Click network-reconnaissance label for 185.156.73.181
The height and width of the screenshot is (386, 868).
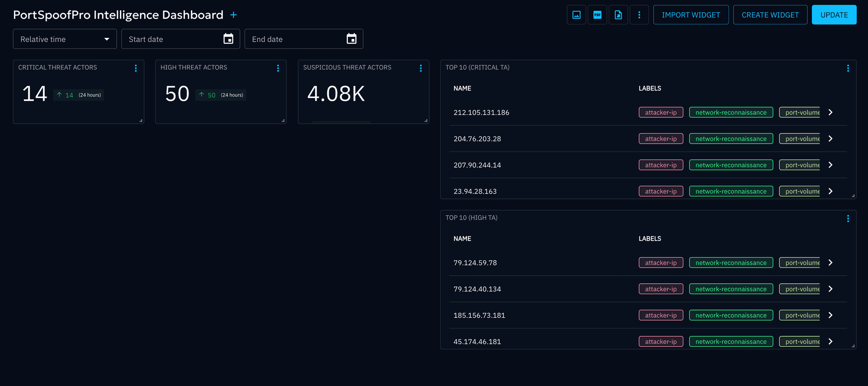pos(731,315)
